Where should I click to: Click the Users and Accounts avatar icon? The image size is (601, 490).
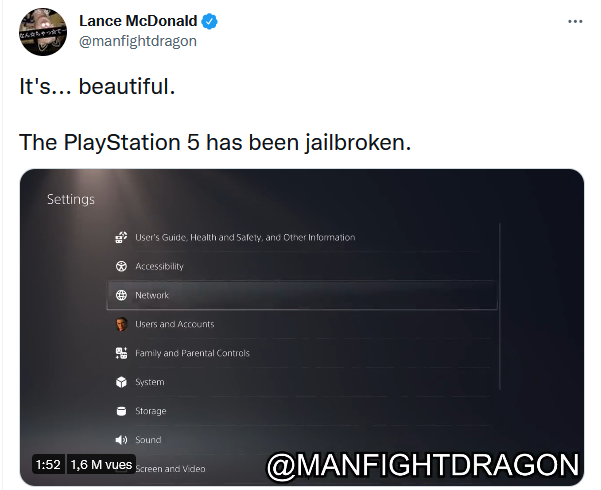[x=122, y=324]
